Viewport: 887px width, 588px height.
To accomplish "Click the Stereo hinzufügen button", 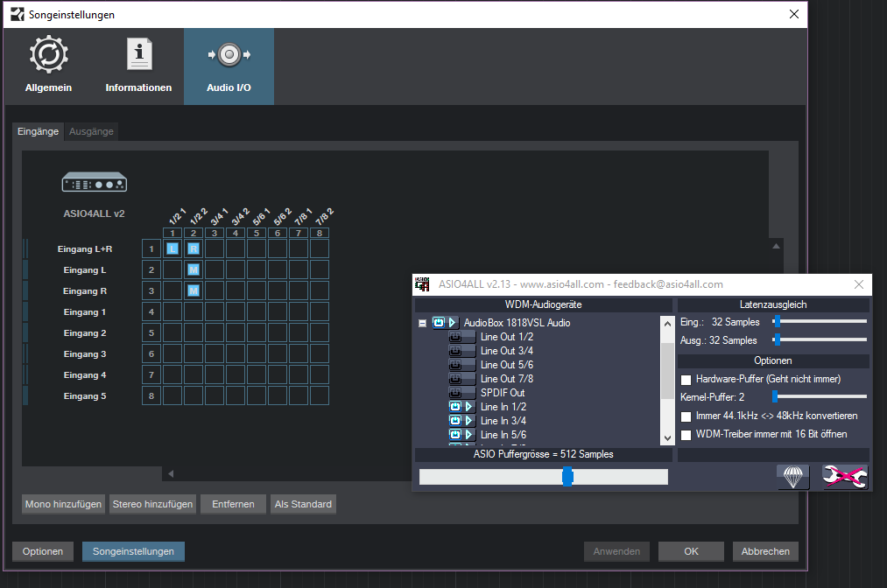I will click(152, 504).
